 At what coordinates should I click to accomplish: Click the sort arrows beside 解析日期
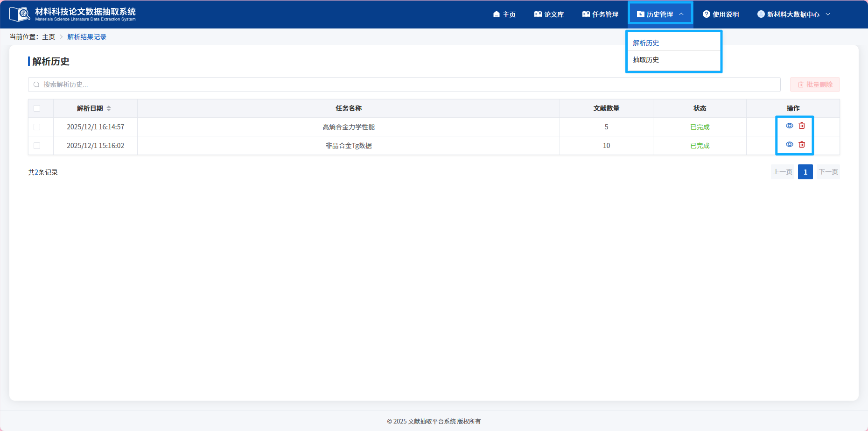click(109, 108)
